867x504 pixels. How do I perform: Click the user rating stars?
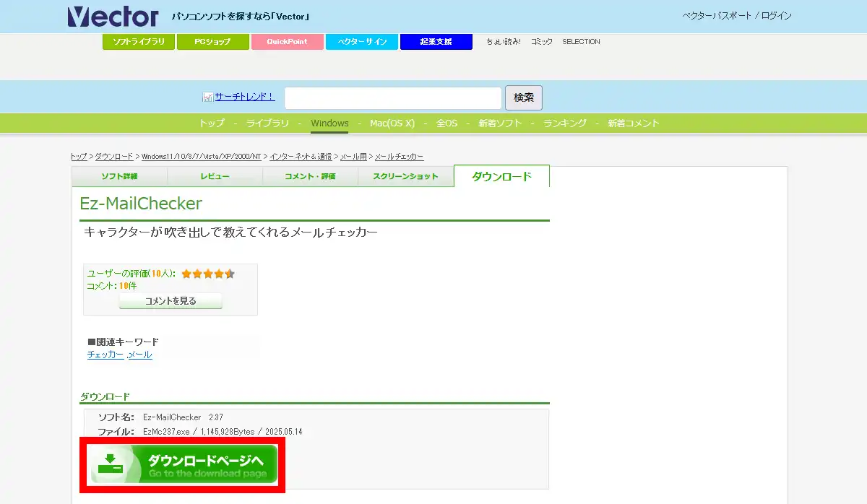pos(208,274)
